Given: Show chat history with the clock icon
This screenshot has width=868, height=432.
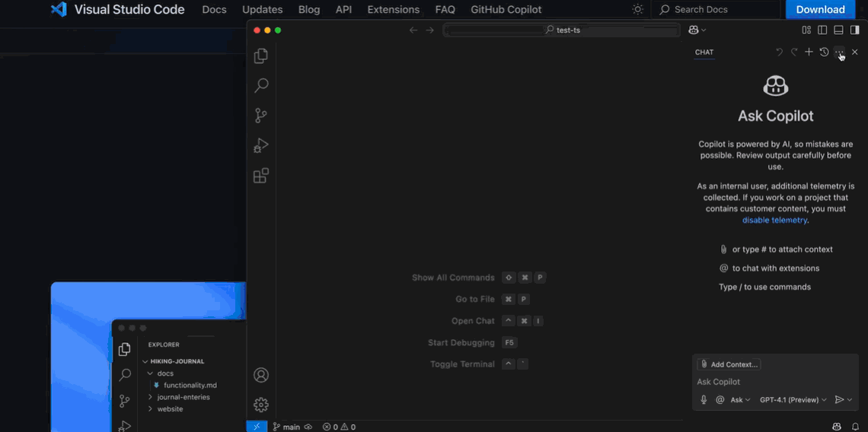Looking at the screenshot, I should pyautogui.click(x=825, y=52).
